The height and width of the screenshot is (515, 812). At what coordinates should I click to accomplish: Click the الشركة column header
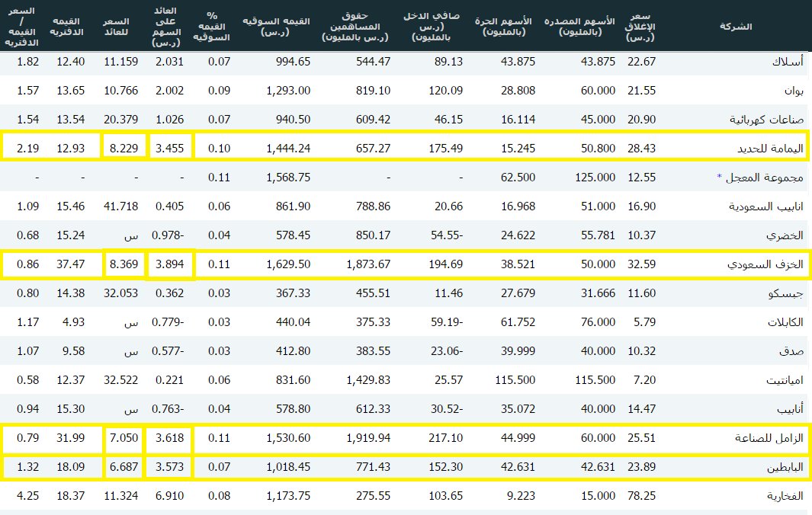click(x=735, y=27)
